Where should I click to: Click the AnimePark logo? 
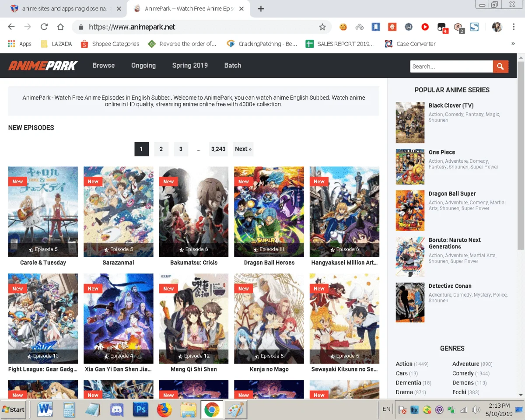coord(43,66)
